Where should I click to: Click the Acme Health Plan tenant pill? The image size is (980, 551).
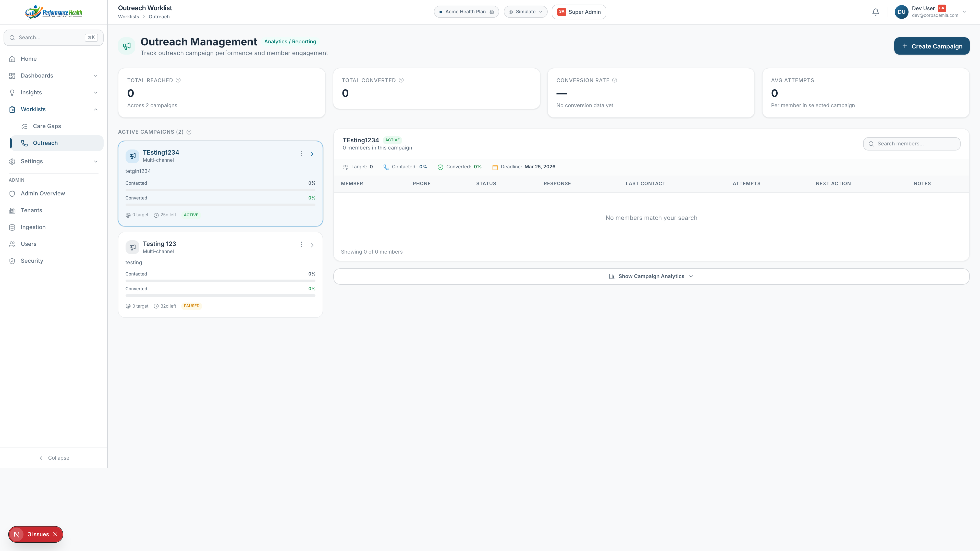click(x=466, y=12)
